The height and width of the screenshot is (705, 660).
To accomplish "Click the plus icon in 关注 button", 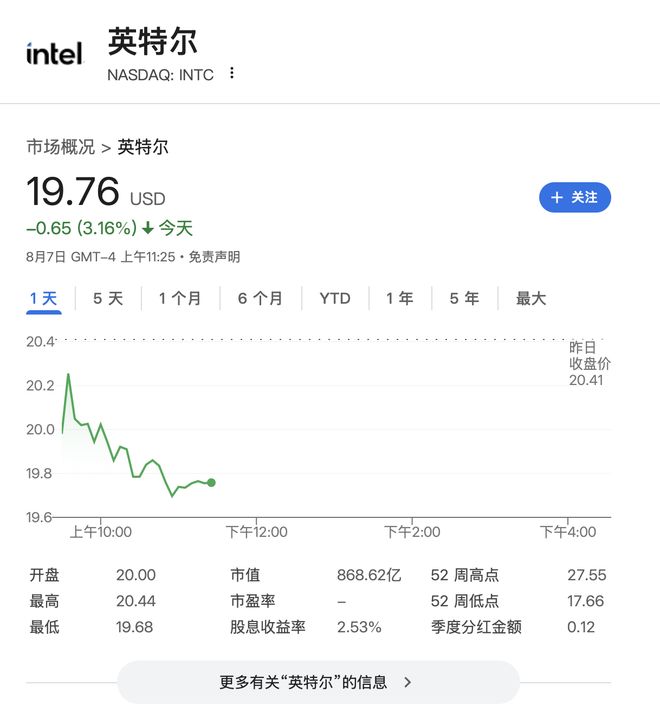I will pyautogui.click(x=558, y=198).
